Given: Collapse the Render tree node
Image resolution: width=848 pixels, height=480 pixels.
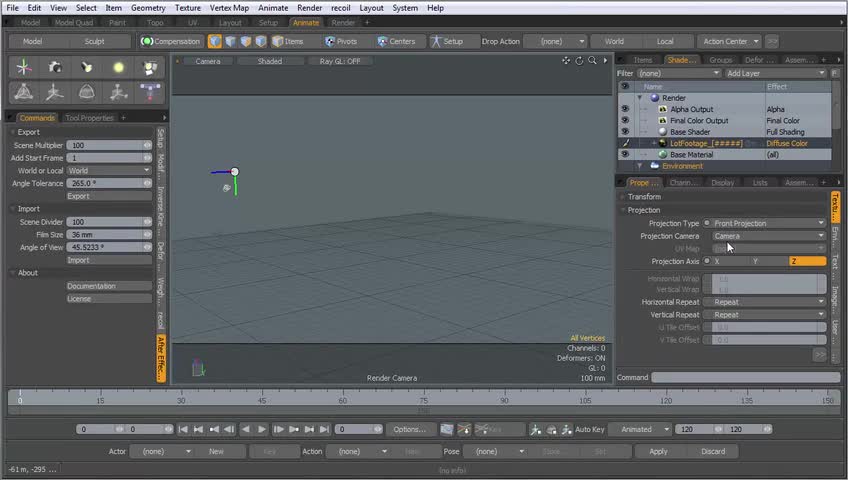Looking at the screenshot, I should click(640, 98).
